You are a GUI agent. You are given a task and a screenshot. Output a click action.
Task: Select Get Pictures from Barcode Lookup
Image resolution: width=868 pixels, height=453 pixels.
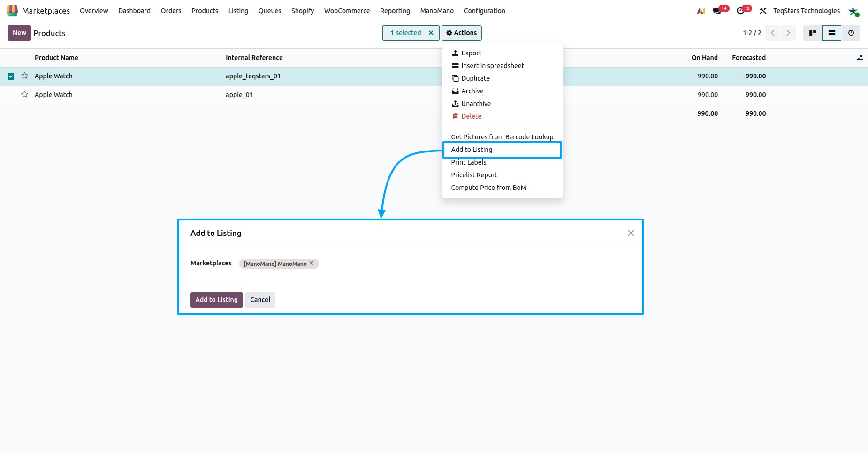(502, 137)
